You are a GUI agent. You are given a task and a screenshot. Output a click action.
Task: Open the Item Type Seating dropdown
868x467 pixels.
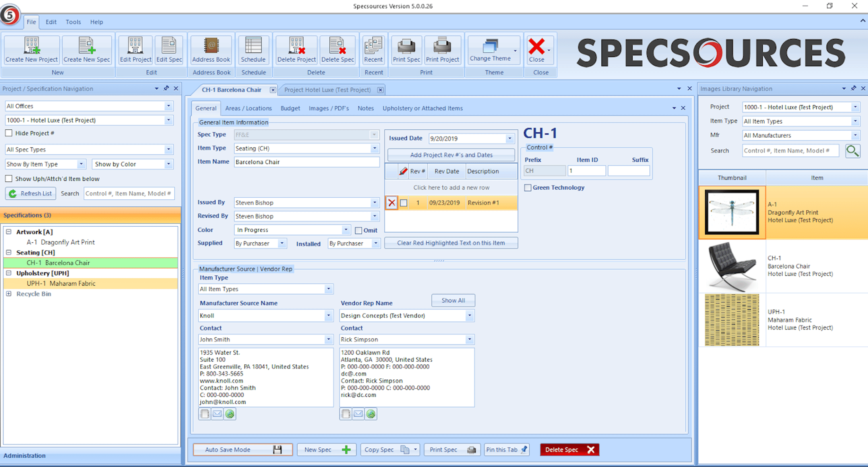pos(373,148)
